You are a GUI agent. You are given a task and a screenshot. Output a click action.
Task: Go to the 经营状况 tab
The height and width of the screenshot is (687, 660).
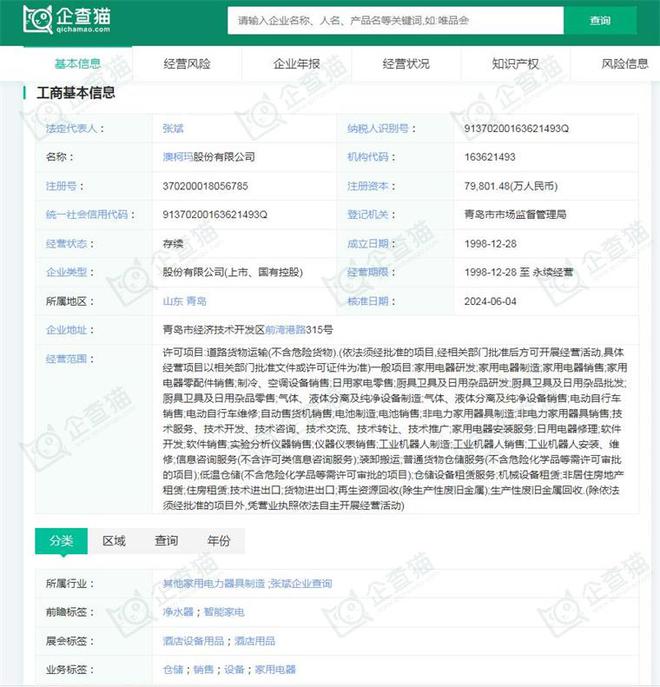(406, 64)
